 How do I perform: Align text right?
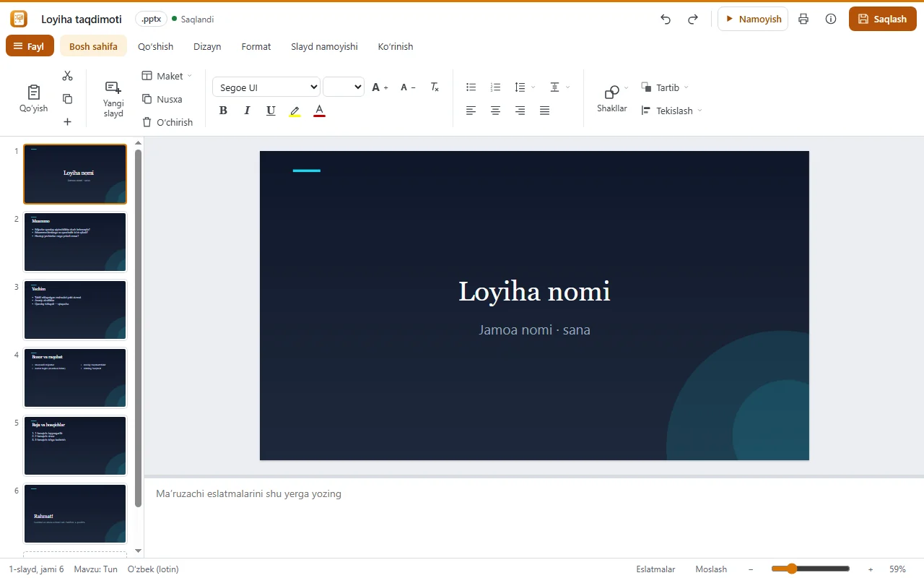[x=520, y=111]
